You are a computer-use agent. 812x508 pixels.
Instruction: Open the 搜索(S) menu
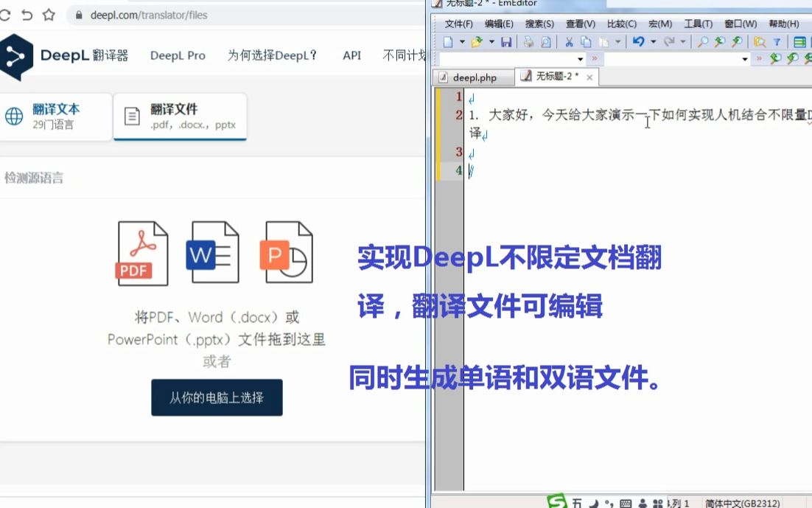(x=539, y=24)
